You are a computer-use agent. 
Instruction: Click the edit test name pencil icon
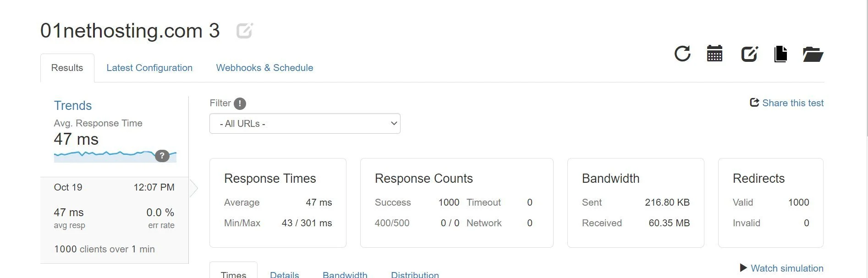pos(245,31)
